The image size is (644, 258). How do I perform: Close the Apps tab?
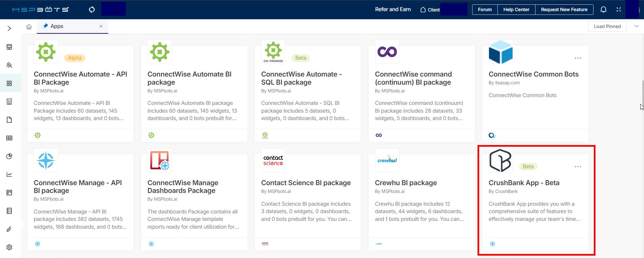[x=101, y=26]
